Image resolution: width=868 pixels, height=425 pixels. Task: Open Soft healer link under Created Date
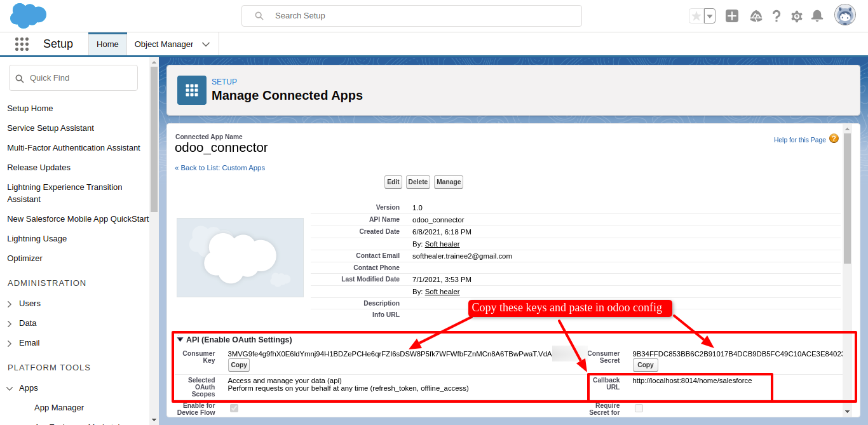[442, 244]
